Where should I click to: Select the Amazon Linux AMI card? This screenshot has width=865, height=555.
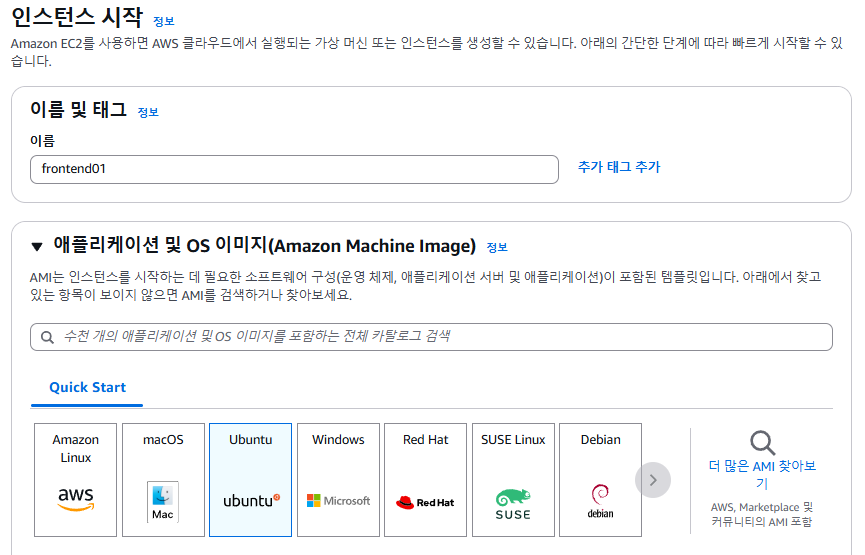click(76, 479)
